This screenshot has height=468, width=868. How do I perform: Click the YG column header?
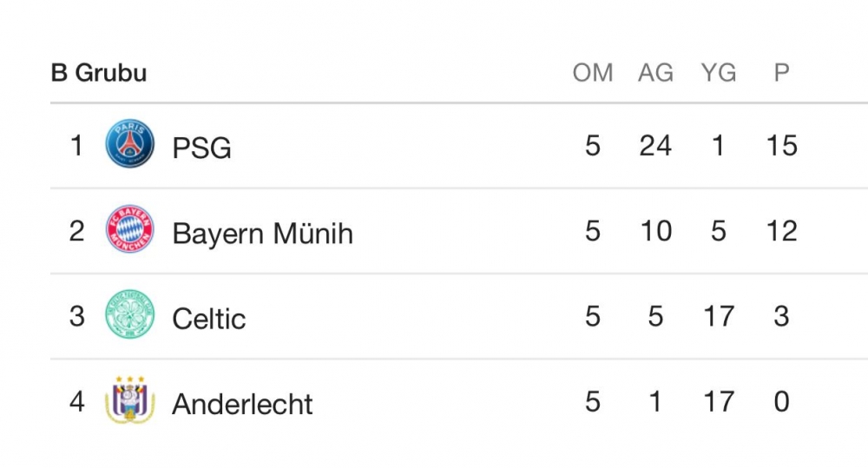click(719, 73)
